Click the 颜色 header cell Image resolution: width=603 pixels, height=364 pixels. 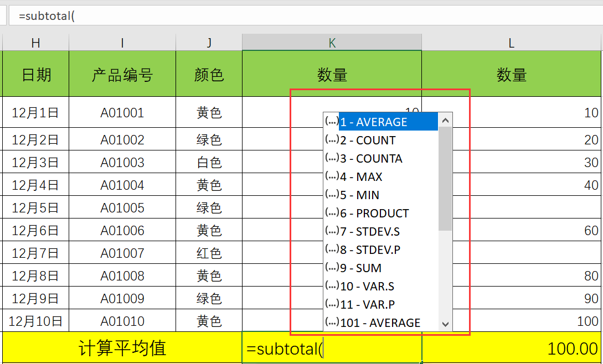point(209,74)
